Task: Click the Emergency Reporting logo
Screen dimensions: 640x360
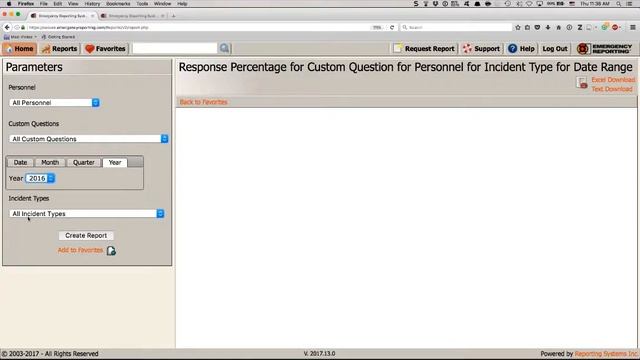Action: tap(604, 49)
